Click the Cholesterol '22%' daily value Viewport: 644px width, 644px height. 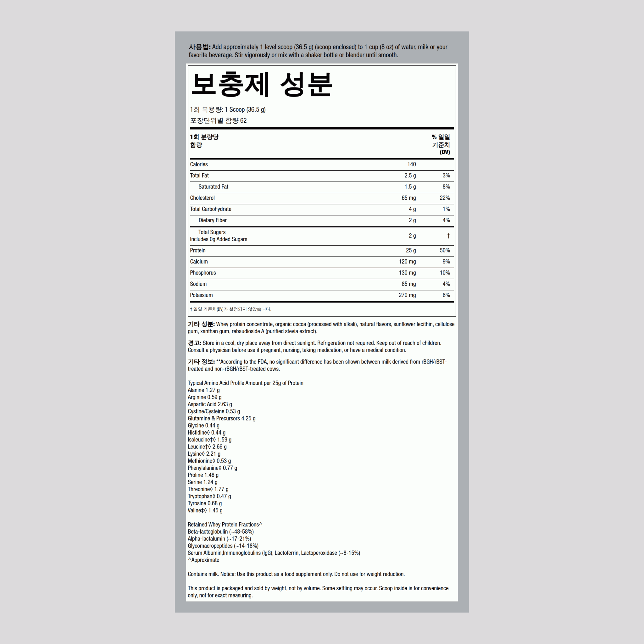[445, 198]
